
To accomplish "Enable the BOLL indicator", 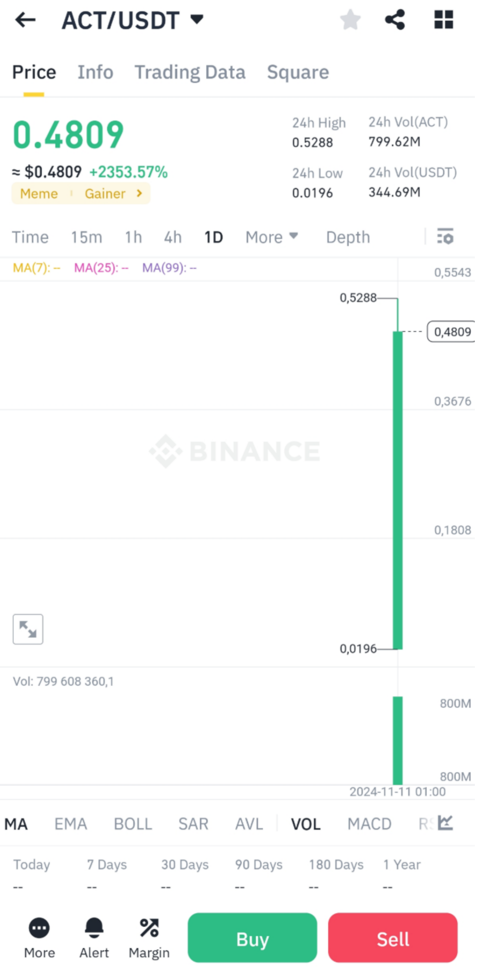I will pyautogui.click(x=133, y=824).
